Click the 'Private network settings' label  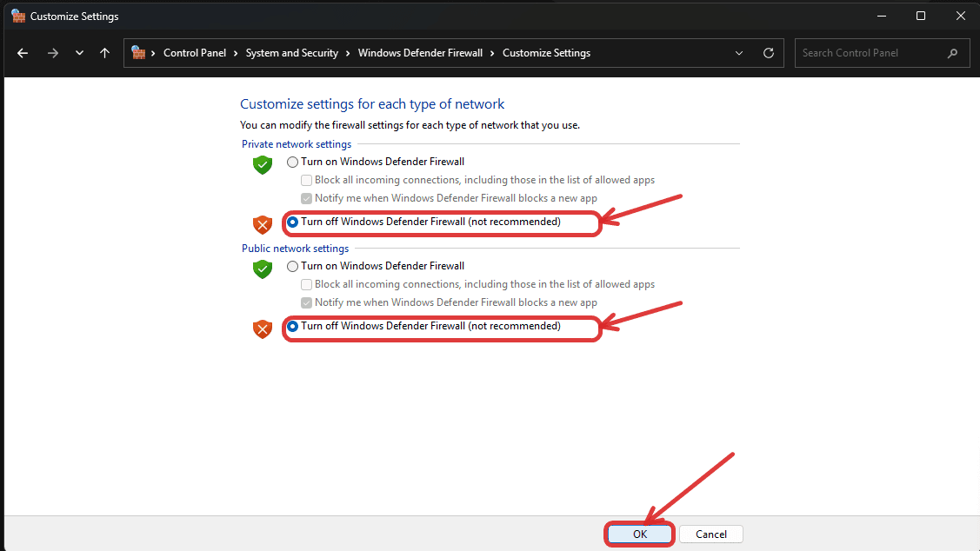tap(297, 144)
